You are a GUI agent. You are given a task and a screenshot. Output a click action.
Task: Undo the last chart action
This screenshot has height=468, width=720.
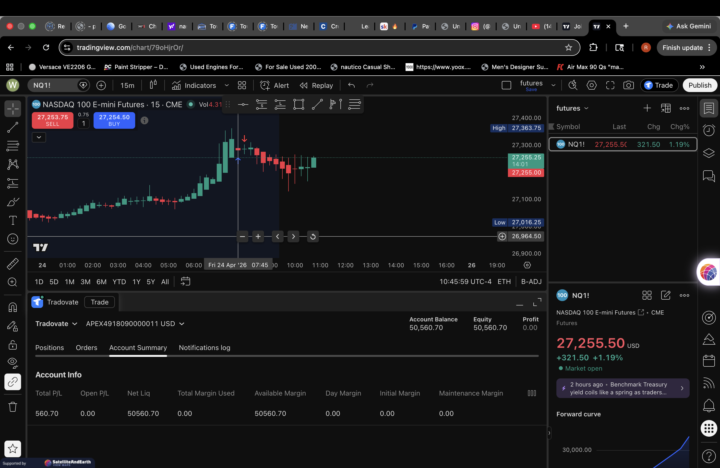[x=351, y=85]
